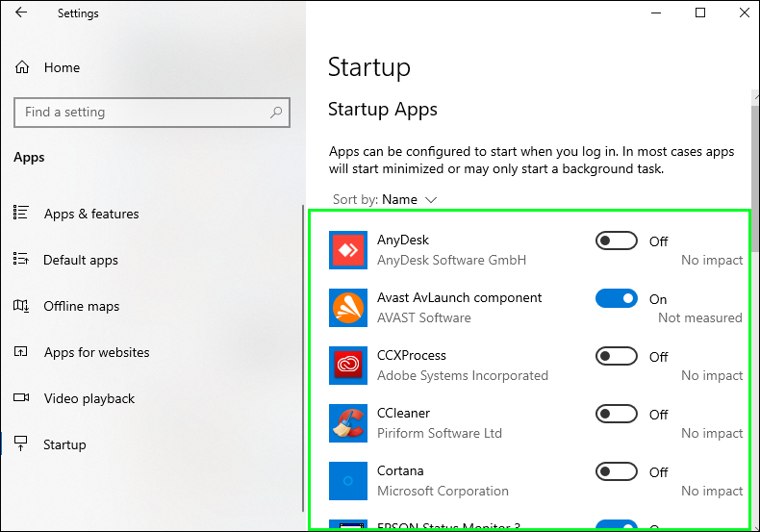Click the sidebar vertical scrollbar
Image resolution: width=760 pixels, height=532 pixels.
click(303, 359)
